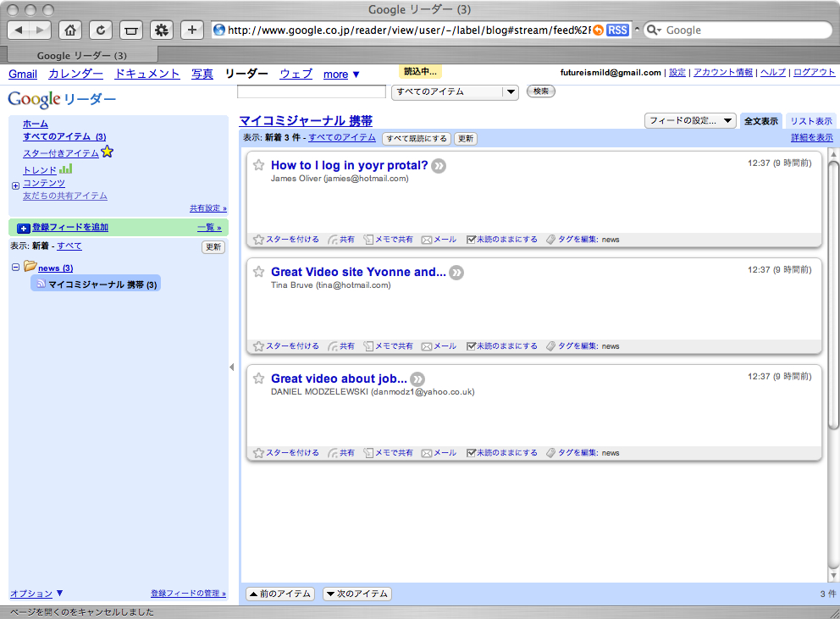The image size is (840, 619).
Task: Share the Tina Bruve item via 共有
Action: click(x=341, y=346)
